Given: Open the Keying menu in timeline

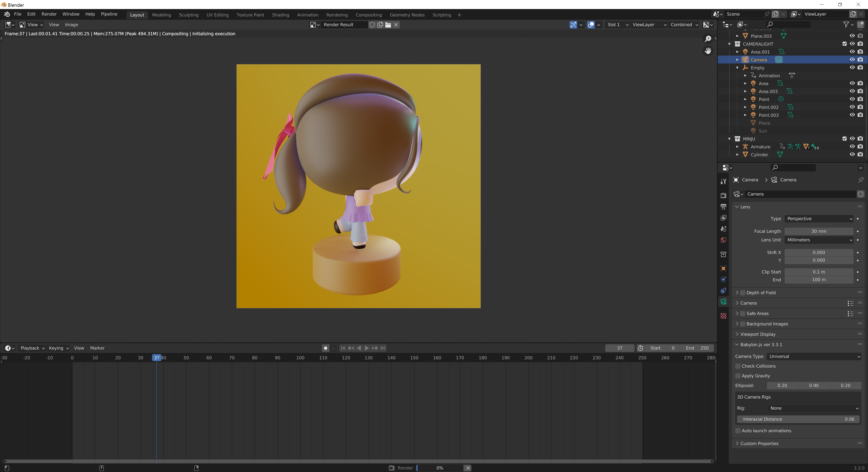Looking at the screenshot, I should coord(59,348).
